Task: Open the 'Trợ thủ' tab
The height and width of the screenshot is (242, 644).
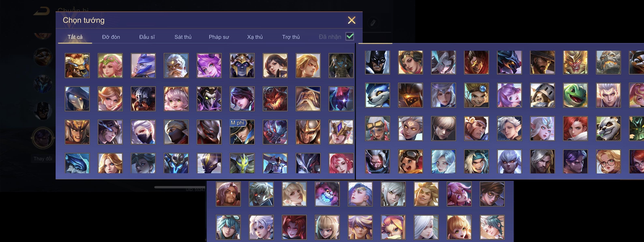Action: click(291, 37)
